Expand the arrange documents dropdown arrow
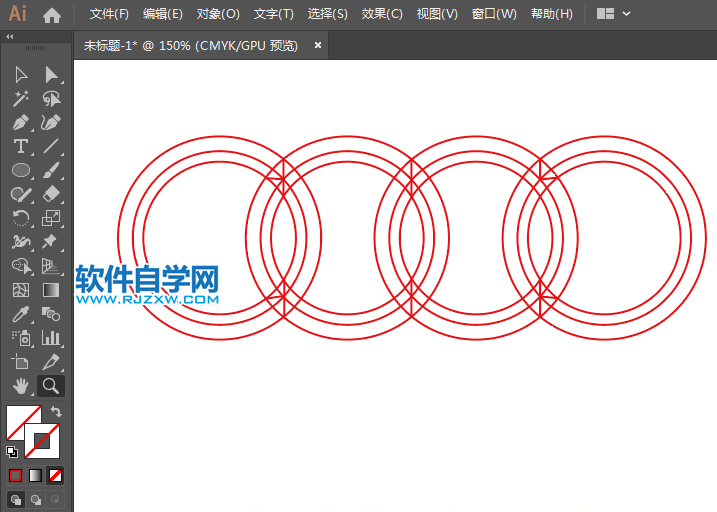The image size is (717, 512). (x=626, y=14)
